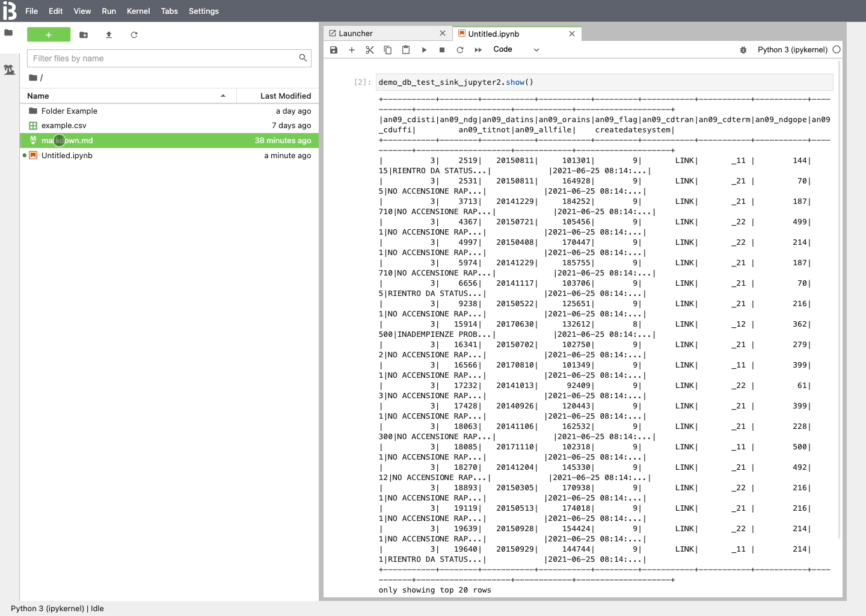Interrupt the running kernel
Screen dimensions: 866x616
(x=442, y=50)
